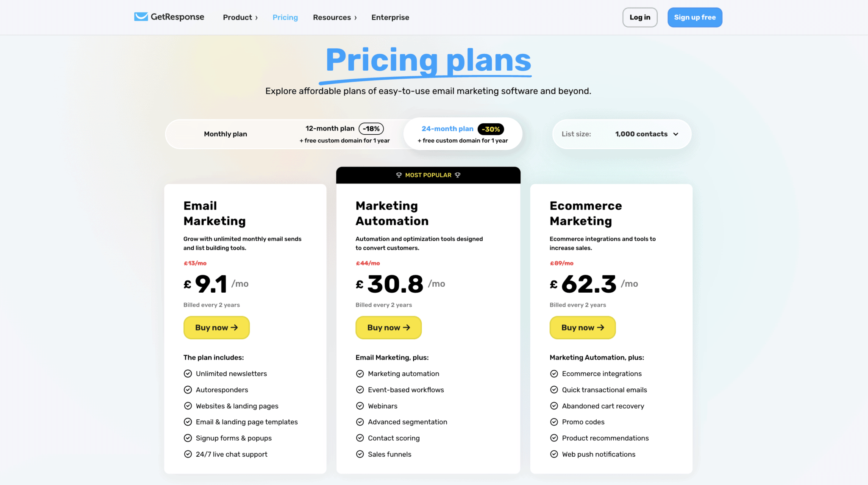Click the checkmark icon next to Unlimited newsletters

(188, 373)
